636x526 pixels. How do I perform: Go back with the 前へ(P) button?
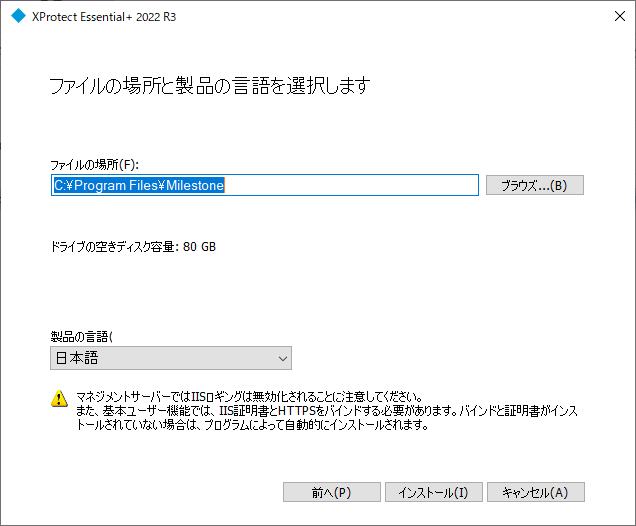pos(331,492)
